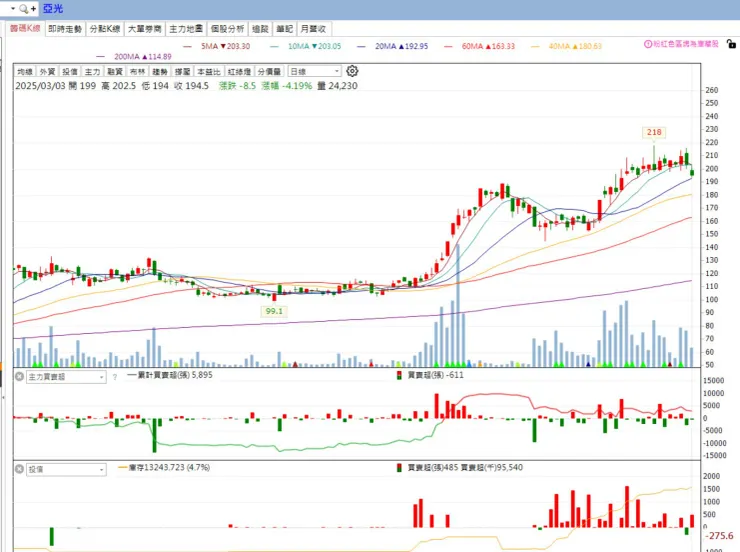Screen dimensions: 740x552
Task: Toggle the 布林 bands button
Action: [137, 72]
